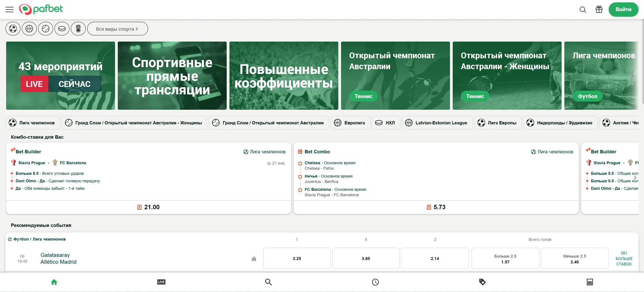Open Повышенные коэффициенты banner
644x292 pixels.
[284, 76]
